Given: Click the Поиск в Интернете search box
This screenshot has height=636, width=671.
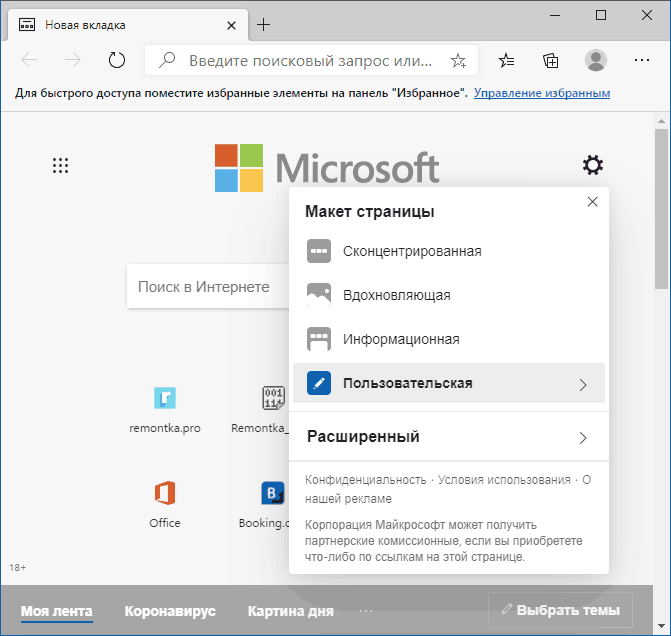Looking at the screenshot, I should coord(208,286).
